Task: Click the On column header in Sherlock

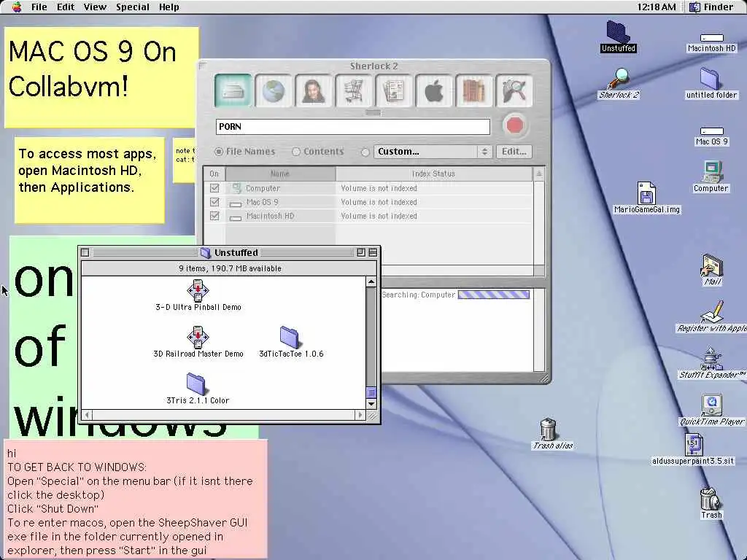Action: (214, 174)
